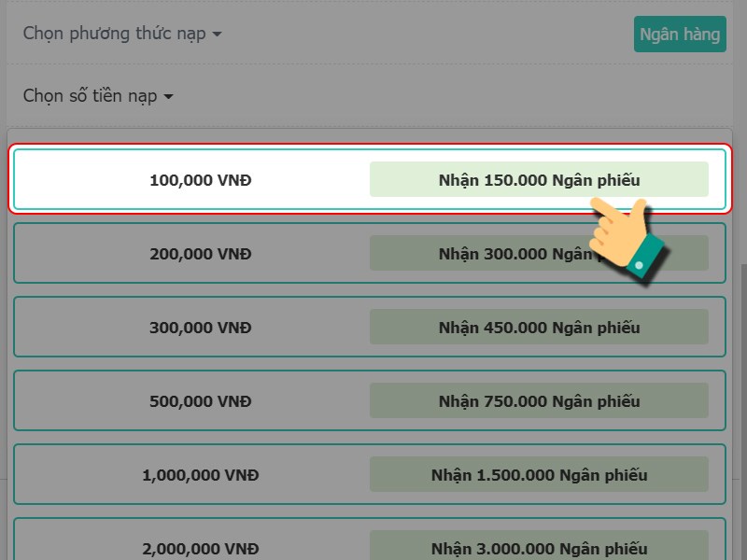Pick the 2,000,000 VNĐ amount
Screen dimensions: 747x560
pyautogui.click(x=200, y=548)
